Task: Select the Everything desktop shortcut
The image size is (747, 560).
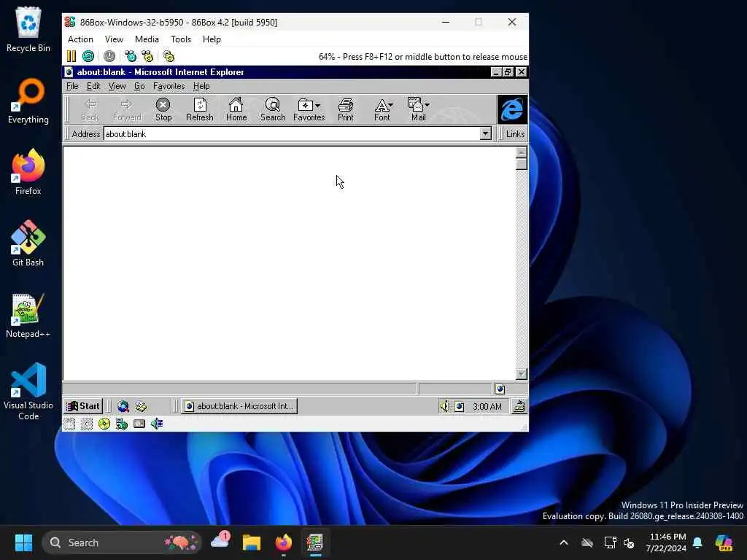Action: point(28,101)
